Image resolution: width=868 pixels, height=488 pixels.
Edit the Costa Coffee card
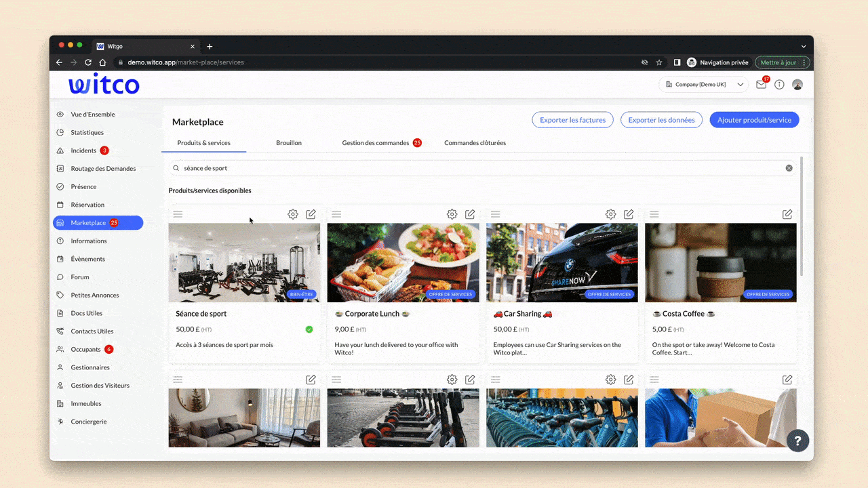click(787, 214)
